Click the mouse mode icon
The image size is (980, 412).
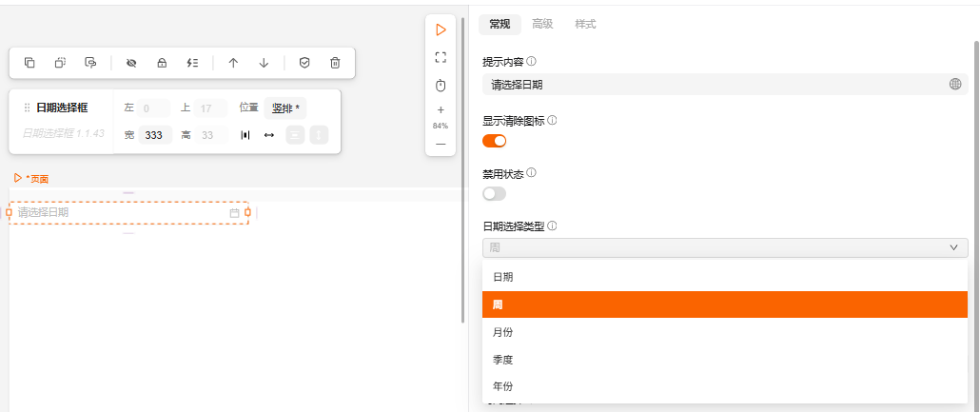click(x=441, y=85)
